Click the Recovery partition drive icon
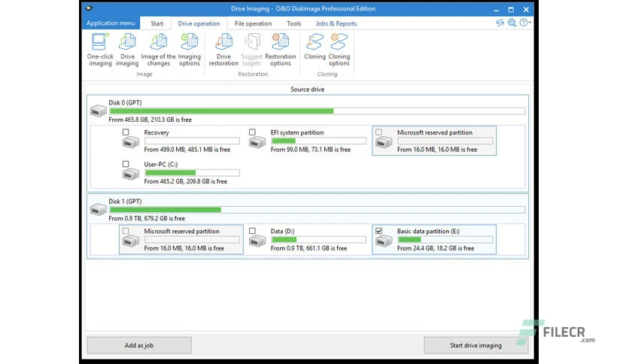The image size is (629, 364). click(x=130, y=142)
